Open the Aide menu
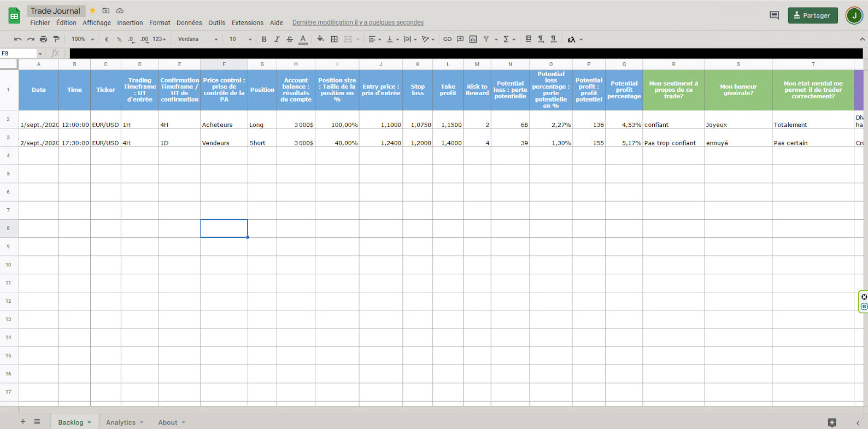Image resolution: width=868 pixels, height=429 pixels. point(277,23)
